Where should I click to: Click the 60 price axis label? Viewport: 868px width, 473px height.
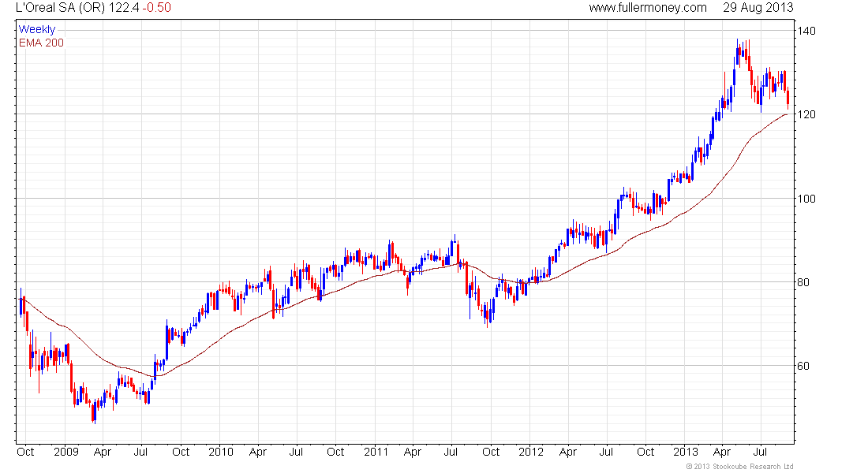coord(803,366)
